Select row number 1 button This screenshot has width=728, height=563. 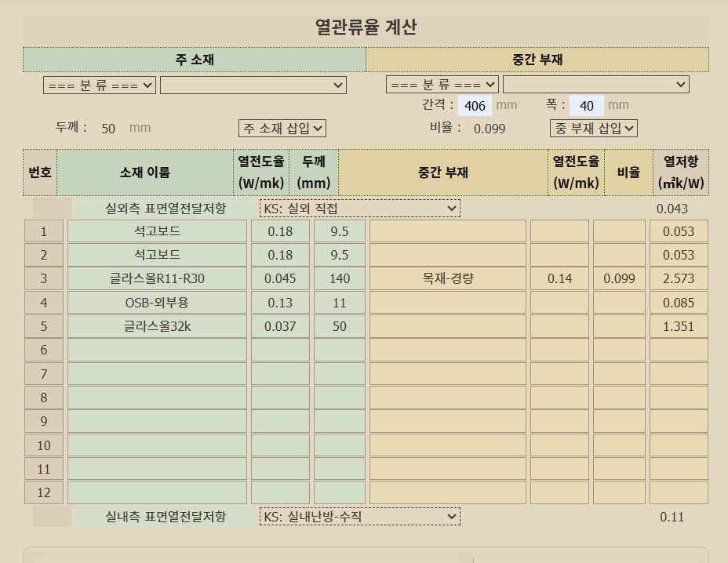[44, 231]
